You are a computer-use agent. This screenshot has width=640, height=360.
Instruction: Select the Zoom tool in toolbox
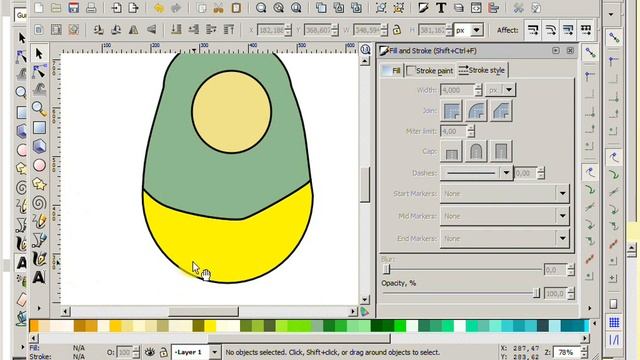pos(39,109)
